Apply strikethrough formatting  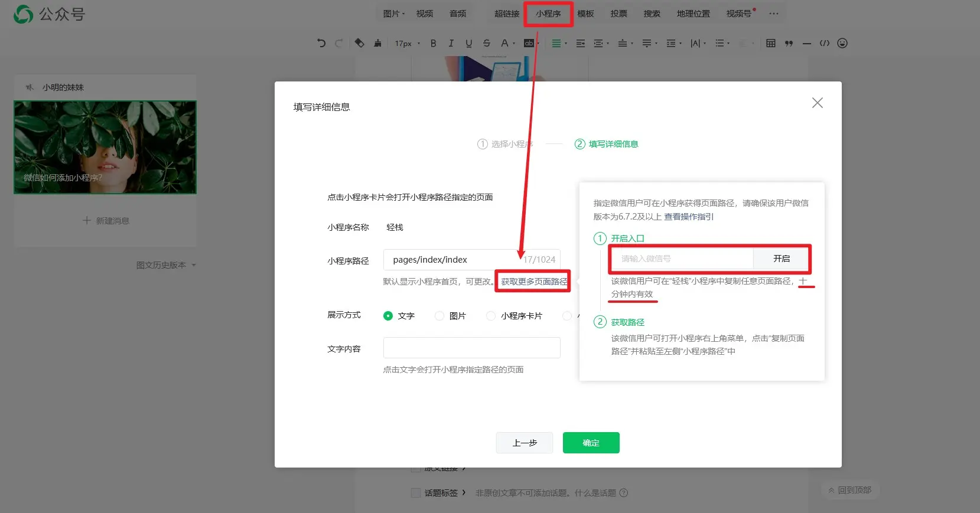click(486, 43)
